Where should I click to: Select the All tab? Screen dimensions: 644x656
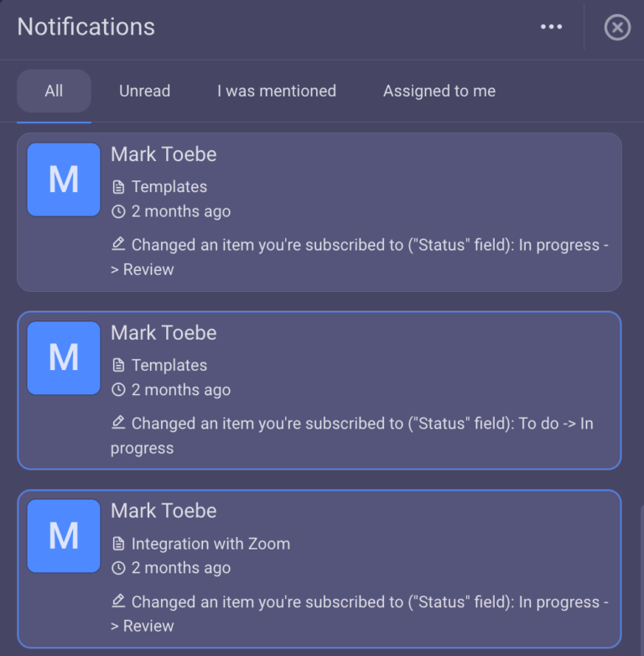coord(54,91)
